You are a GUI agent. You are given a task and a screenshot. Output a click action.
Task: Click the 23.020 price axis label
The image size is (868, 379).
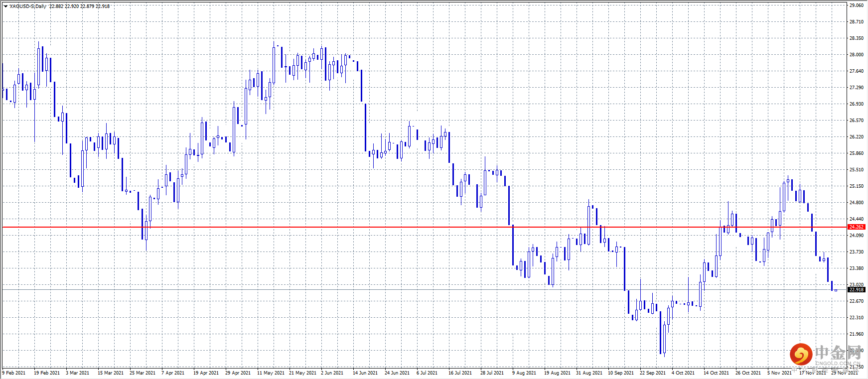point(857,285)
